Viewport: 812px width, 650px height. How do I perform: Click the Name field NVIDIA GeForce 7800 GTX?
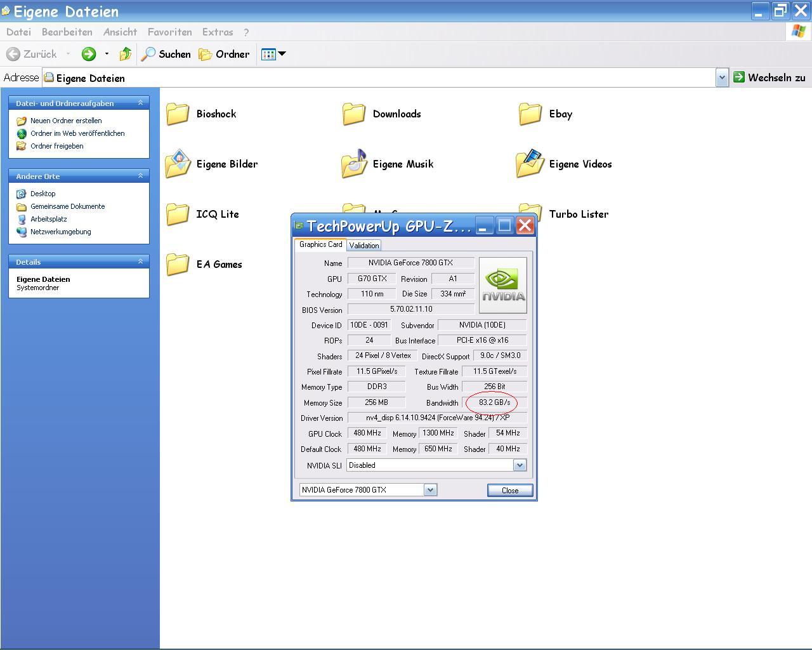pyautogui.click(x=410, y=263)
